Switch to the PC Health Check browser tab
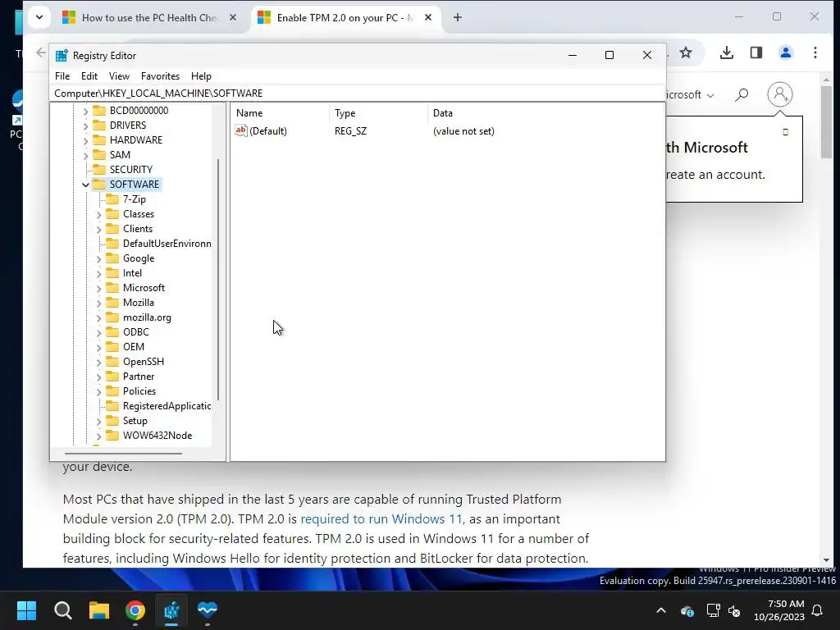Image resolution: width=840 pixels, height=630 pixels. 149,18
